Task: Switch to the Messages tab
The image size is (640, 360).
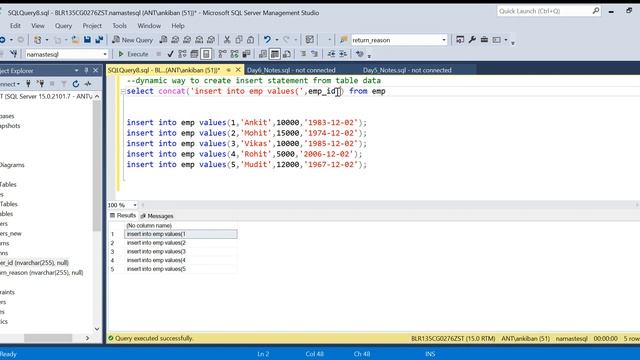Action: pyautogui.click(x=157, y=216)
